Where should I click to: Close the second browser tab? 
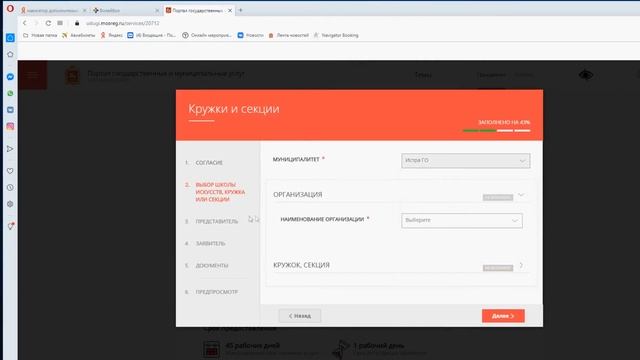[x=157, y=11]
